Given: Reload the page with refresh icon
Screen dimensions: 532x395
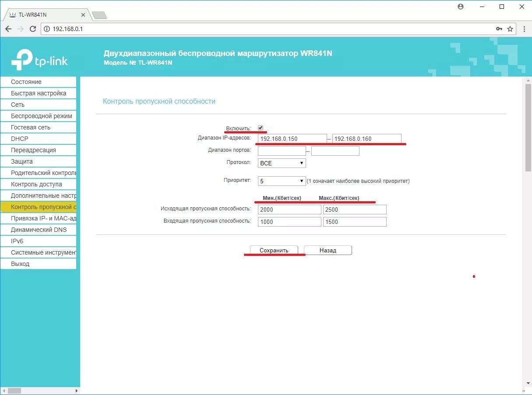Looking at the screenshot, I should point(33,29).
